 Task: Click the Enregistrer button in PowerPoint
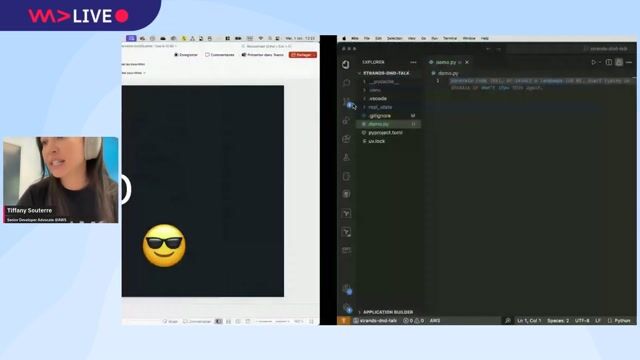(186, 55)
